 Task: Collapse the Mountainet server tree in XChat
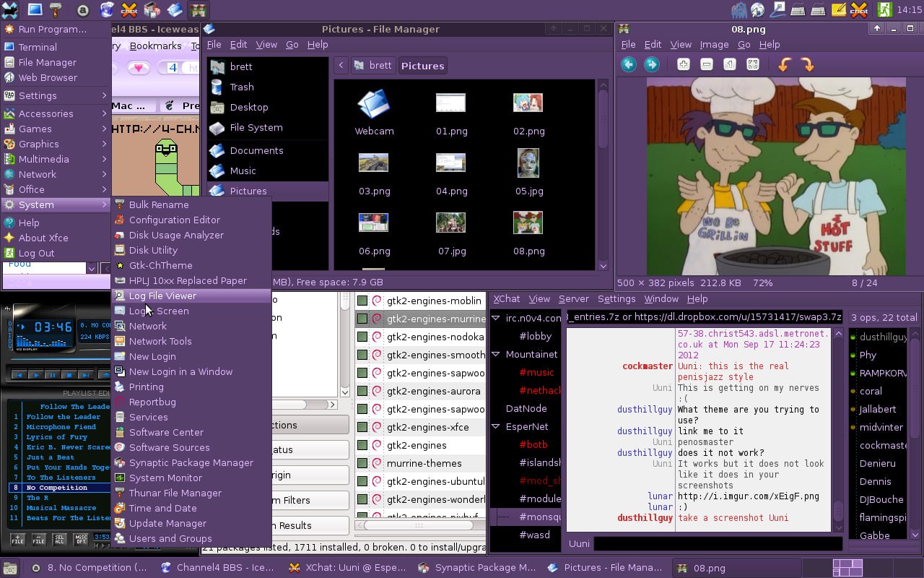pyautogui.click(x=496, y=354)
